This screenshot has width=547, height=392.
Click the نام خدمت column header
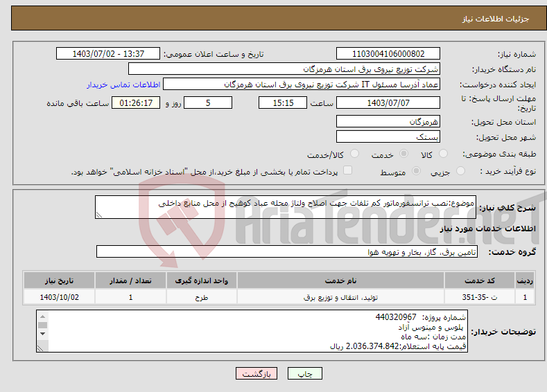point(340,280)
